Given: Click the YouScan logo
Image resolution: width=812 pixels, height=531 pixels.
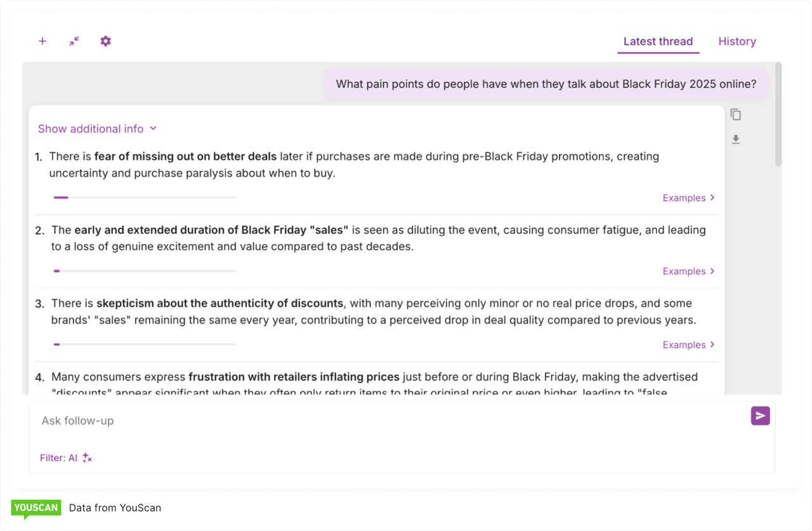Looking at the screenshot, I should 36,508.
